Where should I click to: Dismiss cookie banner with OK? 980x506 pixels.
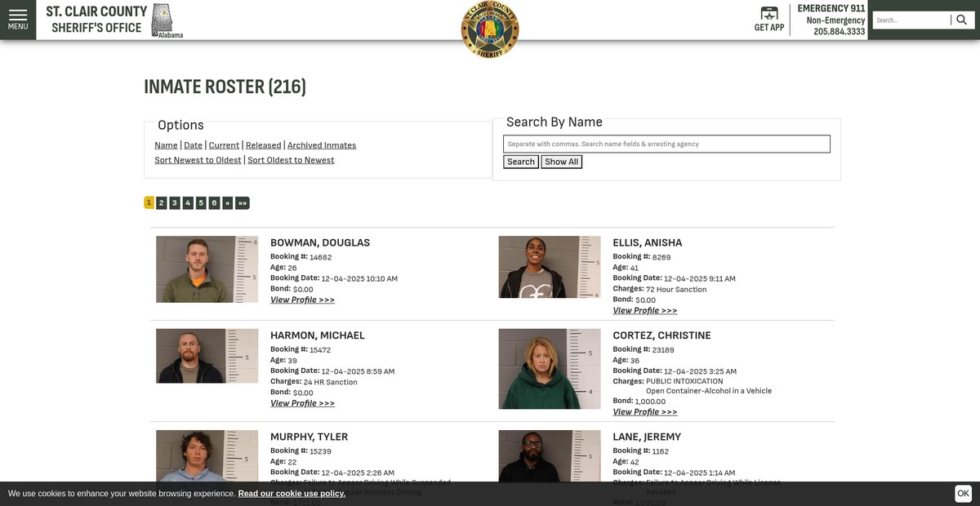pos(963,493)
